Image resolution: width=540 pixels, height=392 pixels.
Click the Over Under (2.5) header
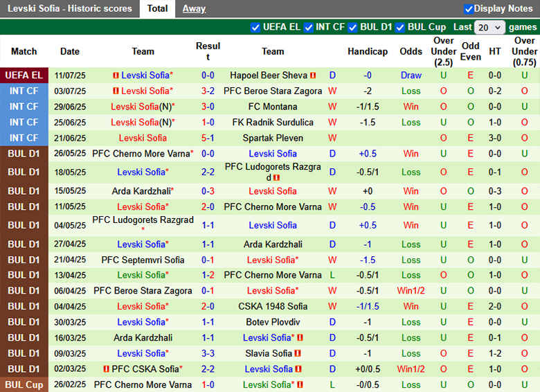coord(444,51)
